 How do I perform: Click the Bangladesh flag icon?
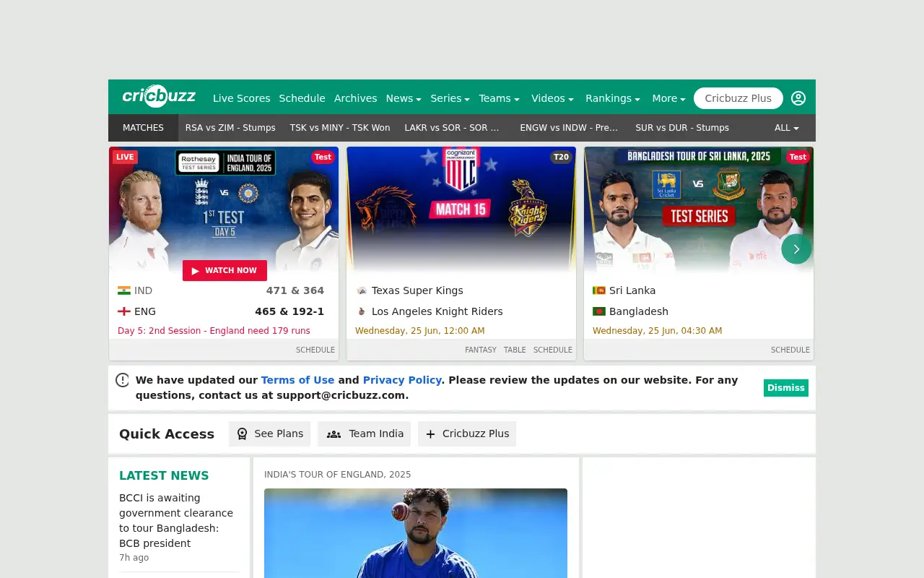(x=599, y=311)
